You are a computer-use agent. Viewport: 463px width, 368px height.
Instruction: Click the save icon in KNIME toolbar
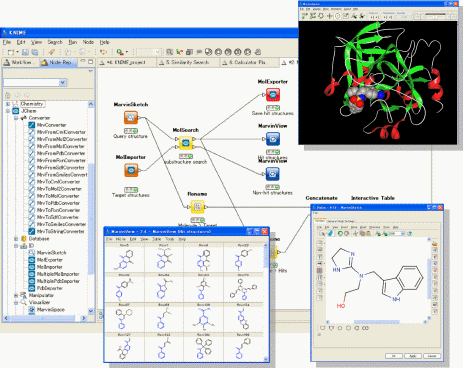(25, 52)
